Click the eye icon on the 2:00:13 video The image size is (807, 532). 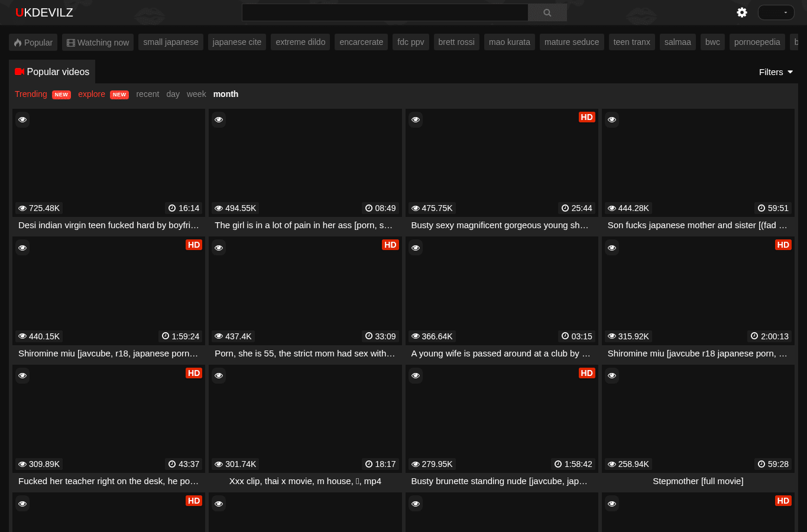[612, 248]
